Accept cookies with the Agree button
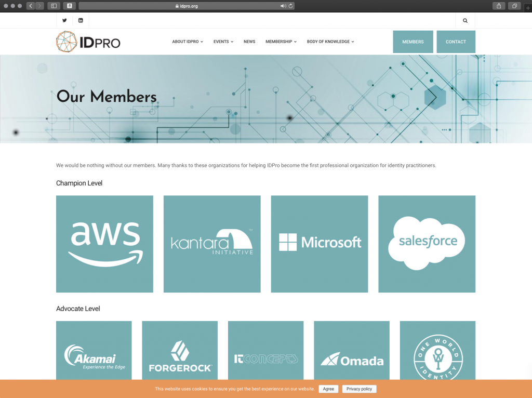 click(x=328, y=389)
